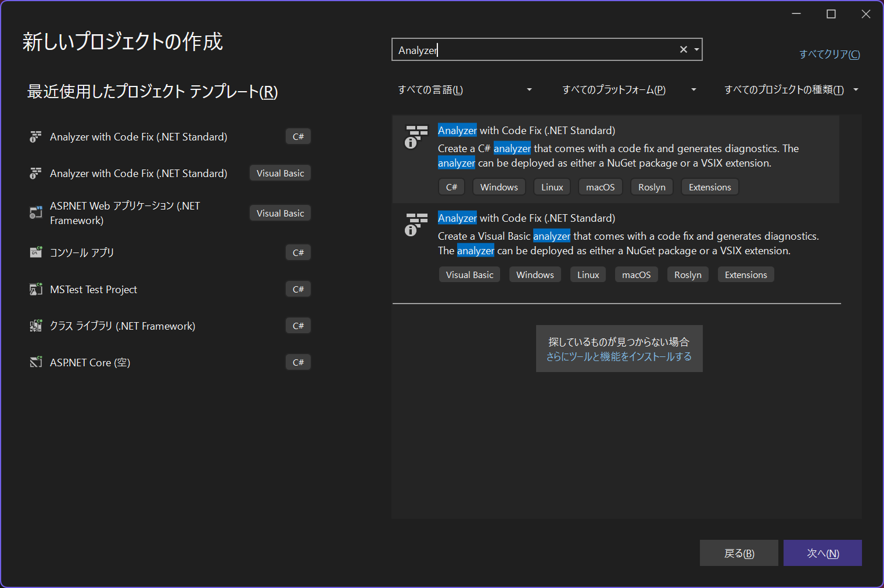Screen dimensions: 884x588
Task: Click the すべてクリア link
Action: coord(829,54)
